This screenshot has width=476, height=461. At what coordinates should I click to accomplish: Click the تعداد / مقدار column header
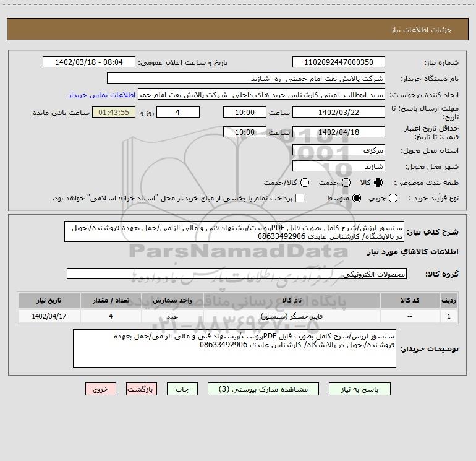coord(111,300)
